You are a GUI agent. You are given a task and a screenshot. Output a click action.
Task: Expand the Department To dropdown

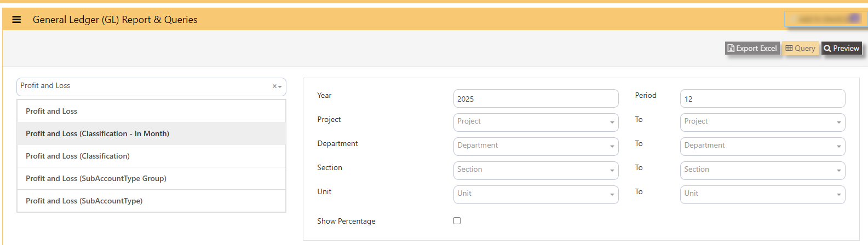click(762, 146)
